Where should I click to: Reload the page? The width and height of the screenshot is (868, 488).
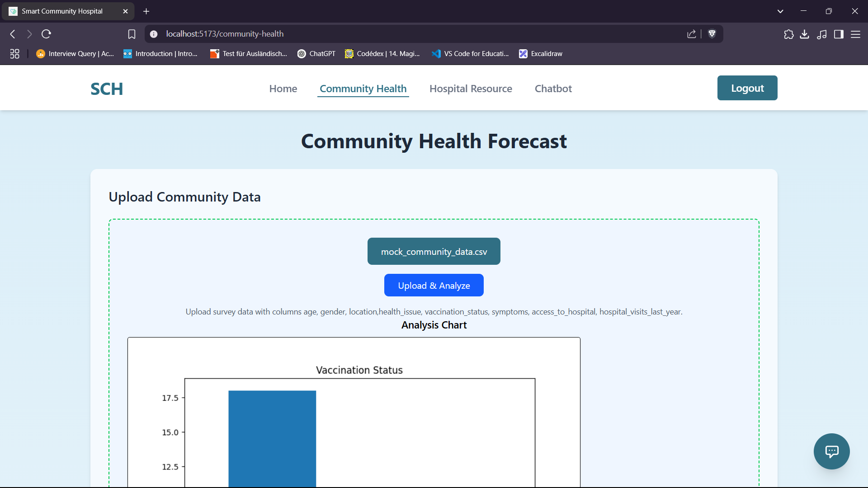(x=47, y=34)
